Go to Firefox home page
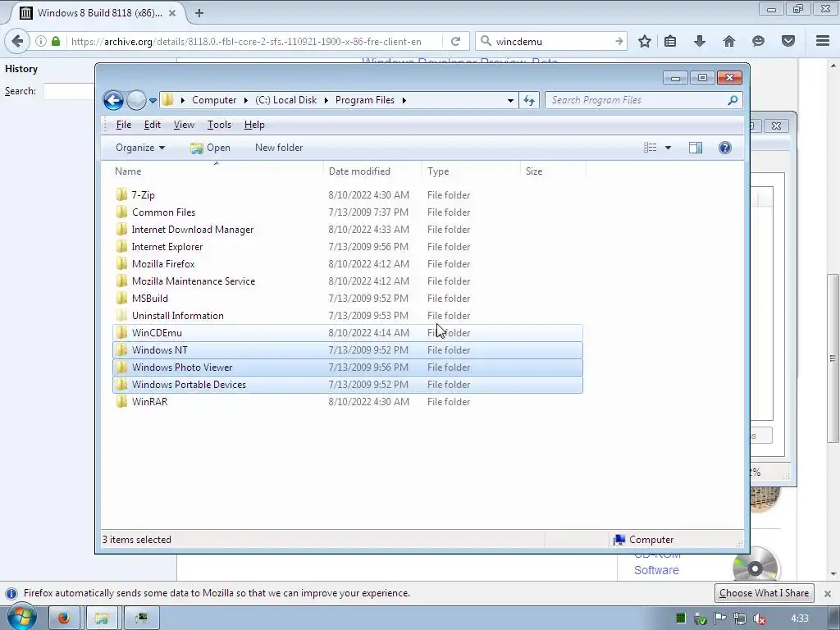Image resolution: width=840 pixels, height=630 pixels. pos(728,41)
